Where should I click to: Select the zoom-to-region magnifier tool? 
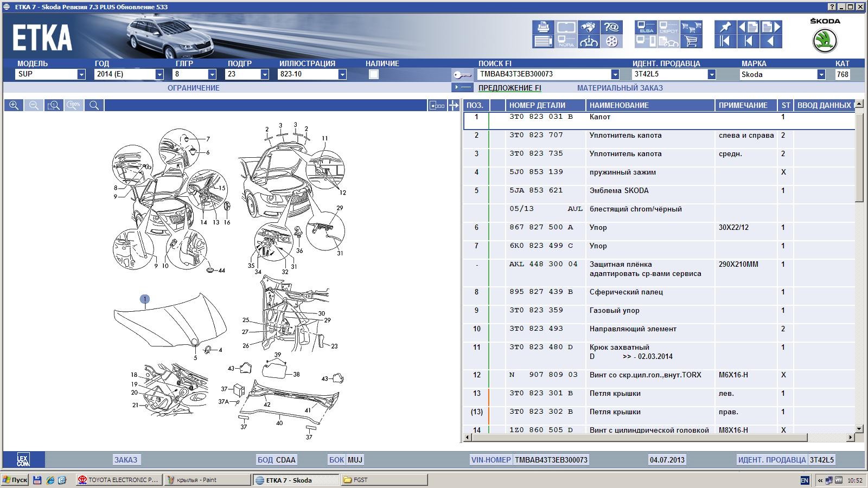[53, 106]
